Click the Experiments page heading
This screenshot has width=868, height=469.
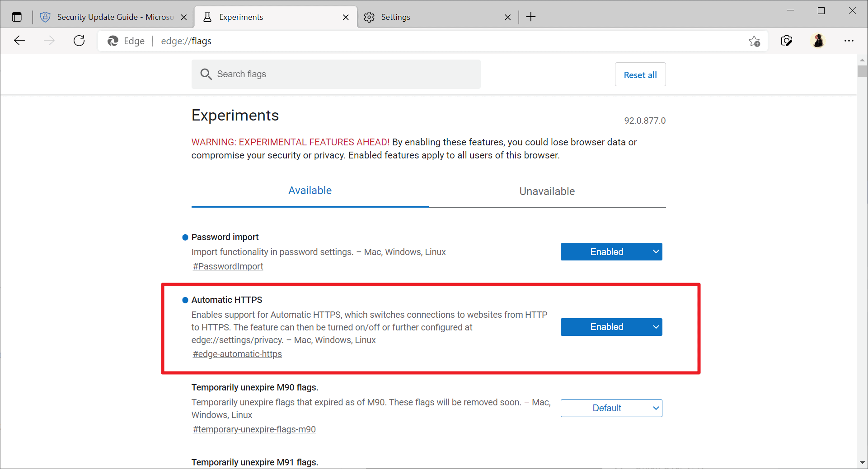coord(235,116)
